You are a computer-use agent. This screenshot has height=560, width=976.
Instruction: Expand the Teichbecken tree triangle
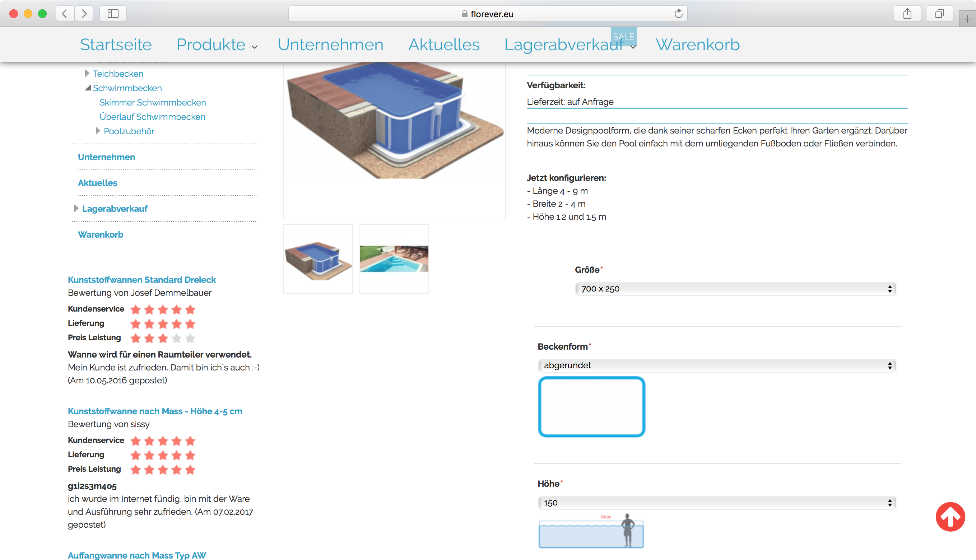pos(87,73)
